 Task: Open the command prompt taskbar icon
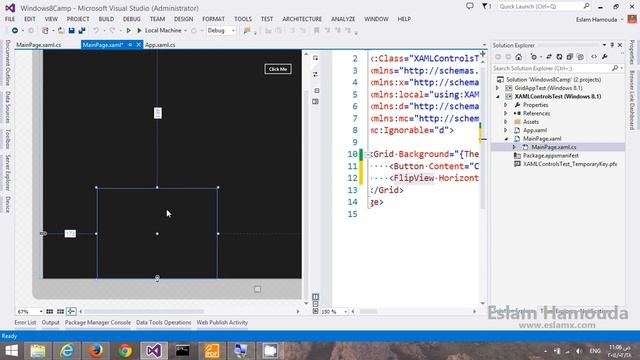182,351
